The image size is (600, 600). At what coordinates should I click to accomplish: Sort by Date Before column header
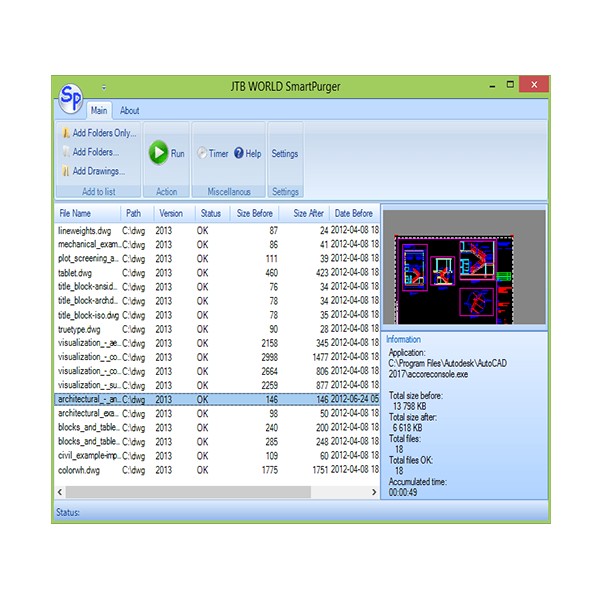point(354,213)
